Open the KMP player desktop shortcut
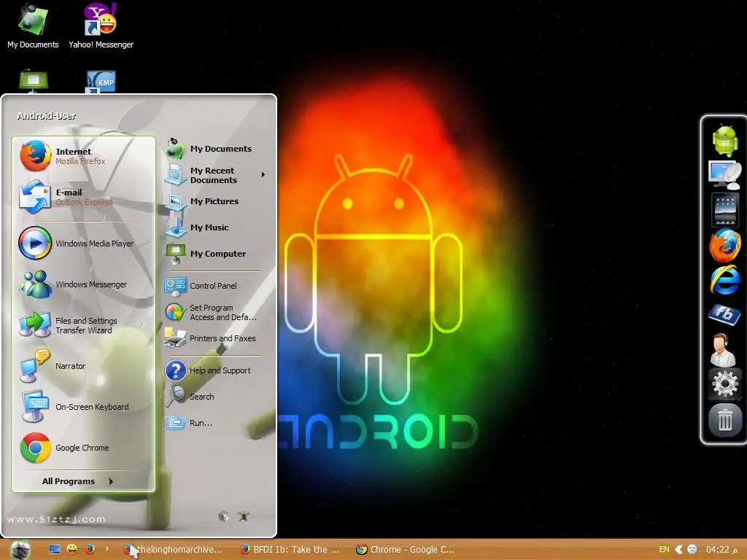The width and height of the screenshot is (747, 560). coord(101,82)
